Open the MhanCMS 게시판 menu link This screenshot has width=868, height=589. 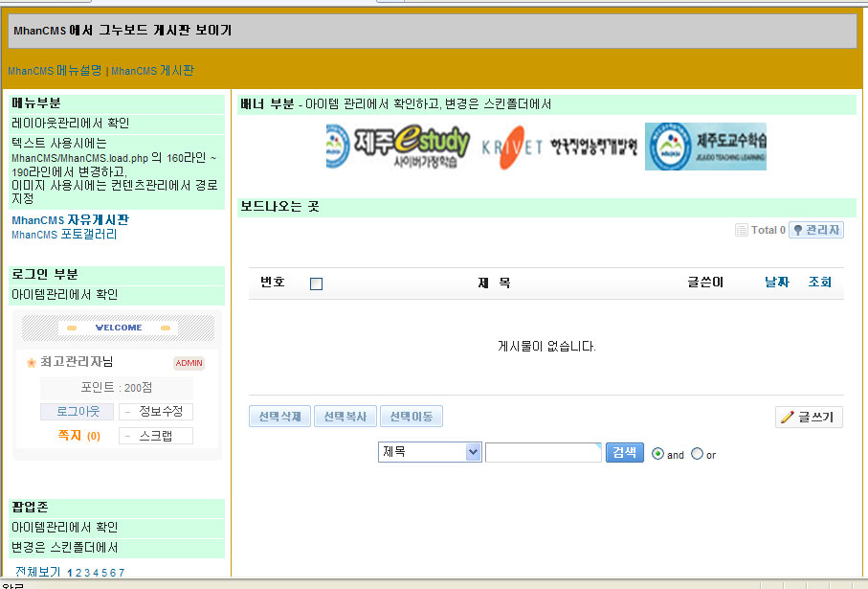[x=152, y=71]
